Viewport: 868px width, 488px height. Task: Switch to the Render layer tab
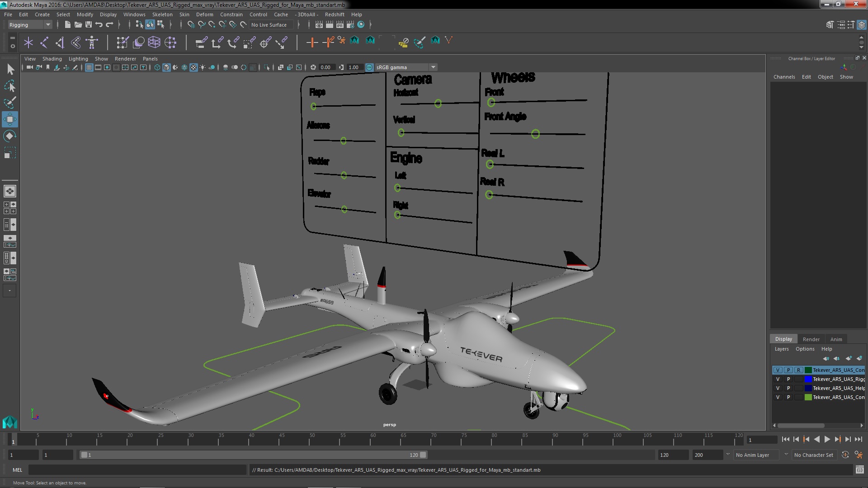coord(811,339)
